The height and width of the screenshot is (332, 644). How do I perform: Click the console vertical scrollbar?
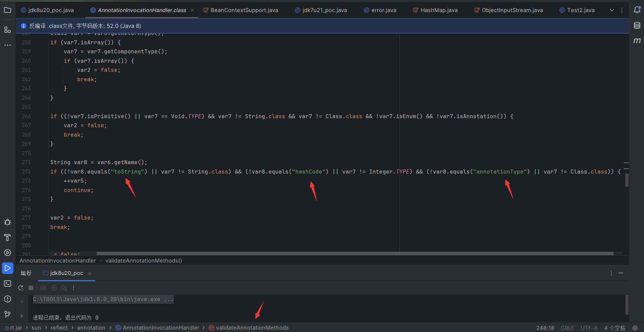(627, 304)
